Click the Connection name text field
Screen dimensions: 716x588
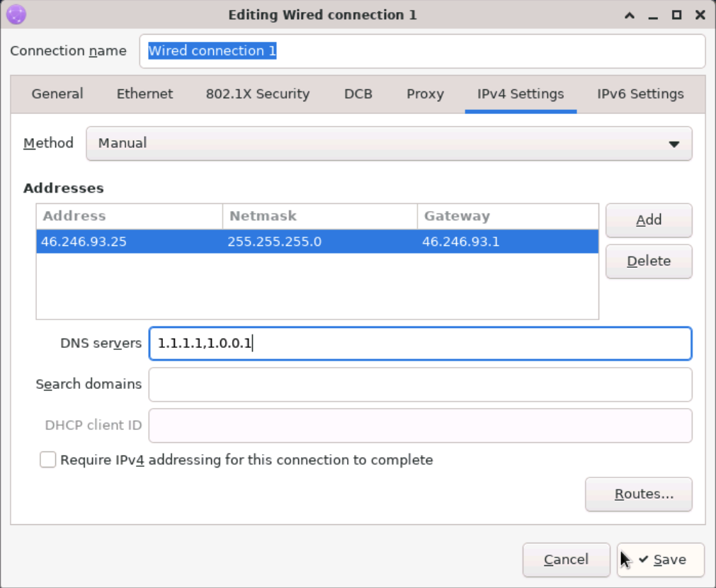click(422, 50)
